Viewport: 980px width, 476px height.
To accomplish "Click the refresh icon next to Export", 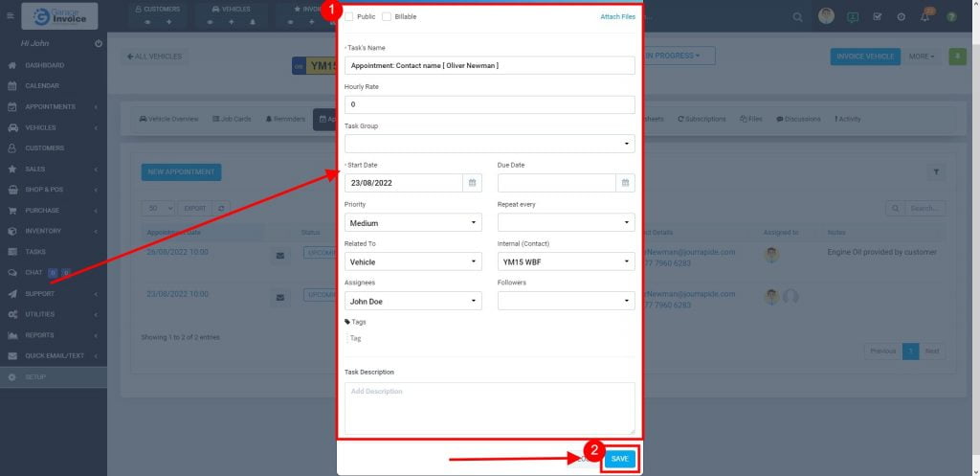I will (221, 208).
